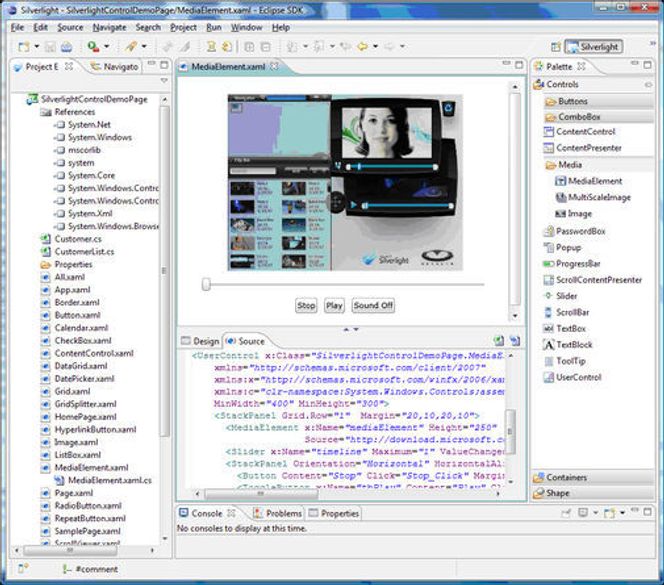Select UserControl control in Palette
The image size is (664, 585).
(x=572, y=377)
